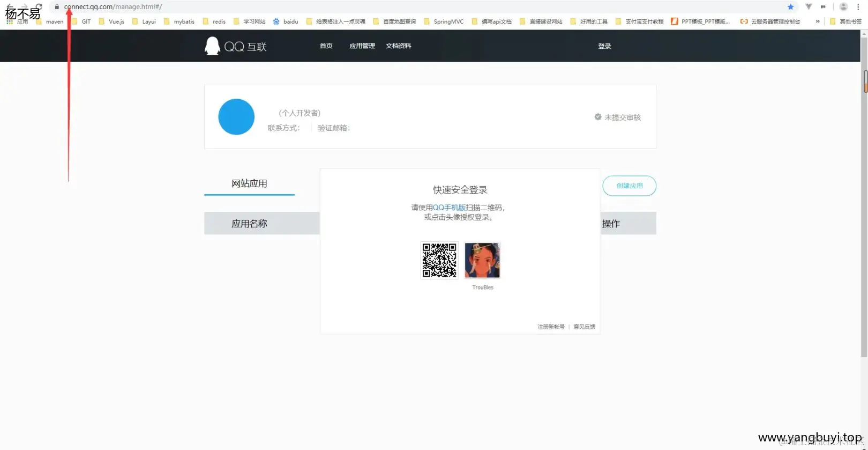
Task: Click the 注册新帐号 link
Action: coord(551,327)
